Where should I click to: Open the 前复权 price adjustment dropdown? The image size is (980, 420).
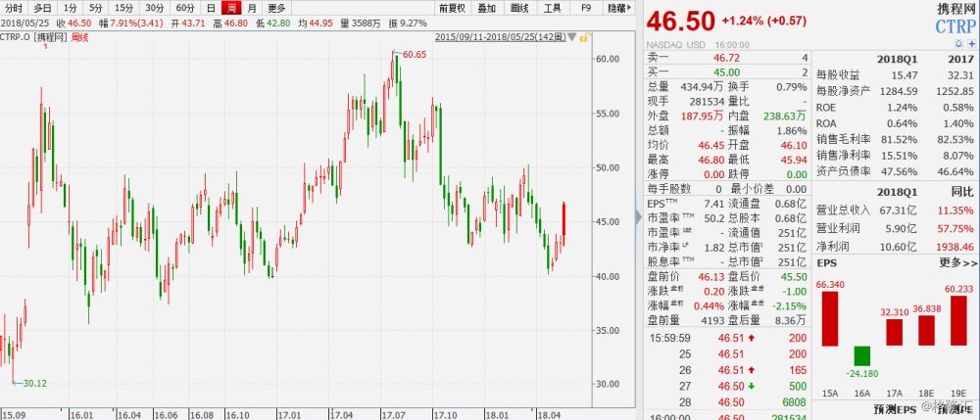451,7
